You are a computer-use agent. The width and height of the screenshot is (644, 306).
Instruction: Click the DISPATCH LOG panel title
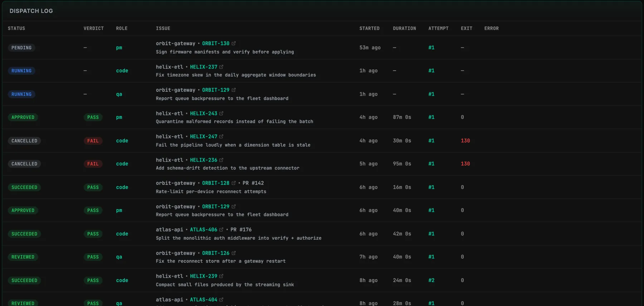pyautogui.click(x=31, y=11)
